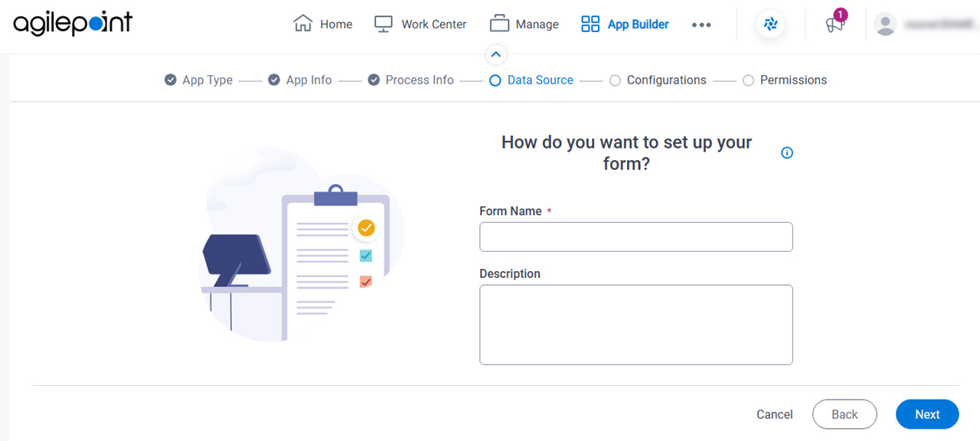
Task: Click the Form Name text field
Action: (x=636, y=237)
